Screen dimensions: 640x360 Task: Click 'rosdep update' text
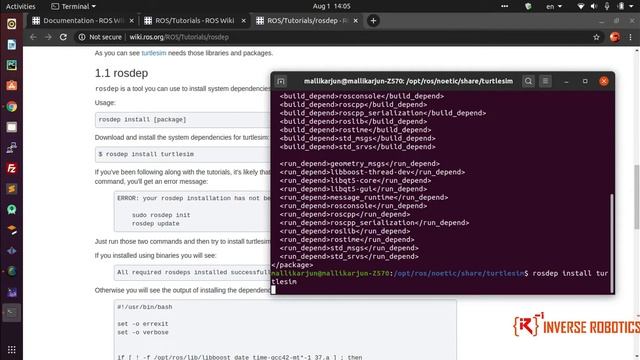pos(156,223)
